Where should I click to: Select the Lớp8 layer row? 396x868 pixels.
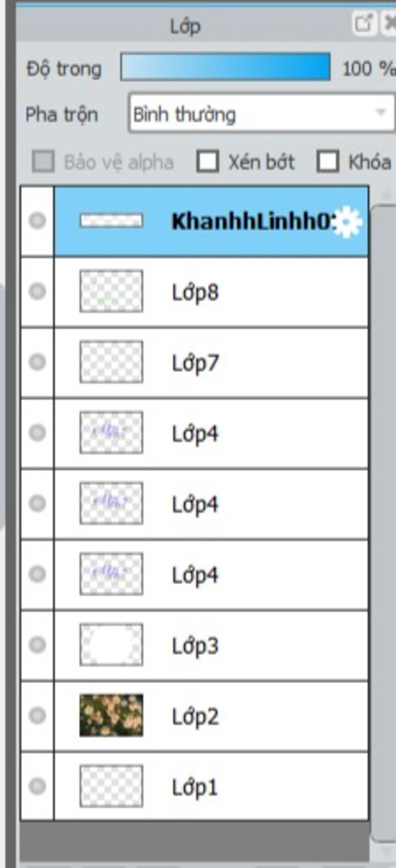(x=211, y=292)
